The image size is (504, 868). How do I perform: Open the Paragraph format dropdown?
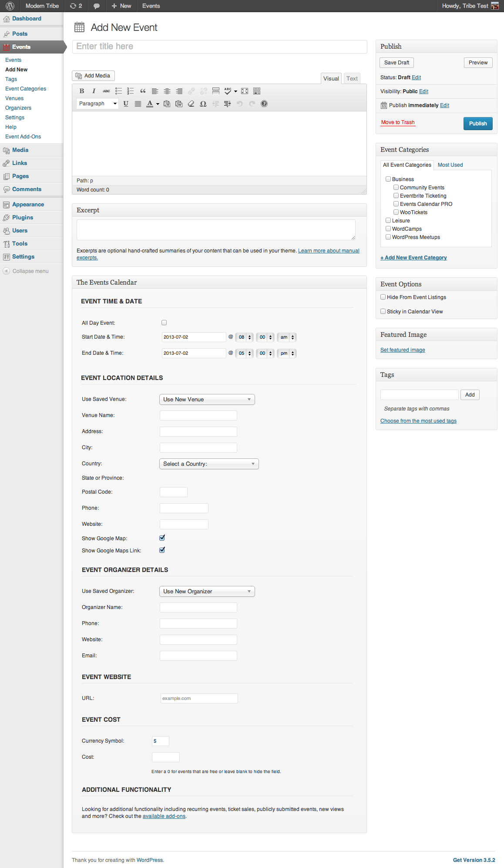97,104
